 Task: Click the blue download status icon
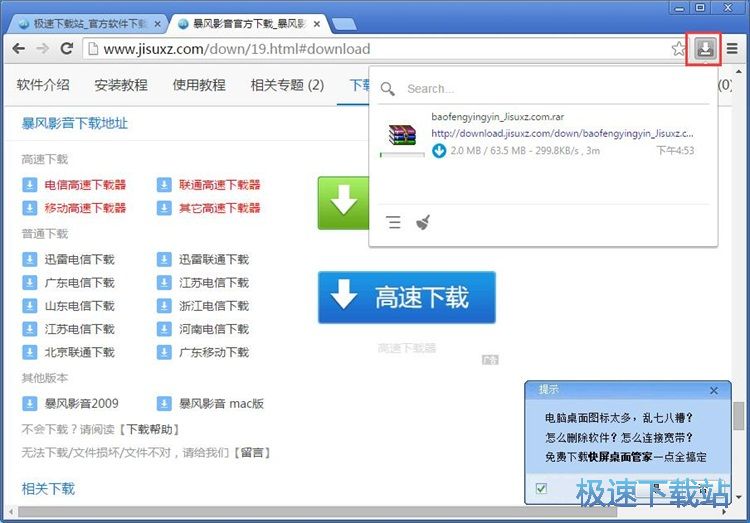tap(439, 150)
